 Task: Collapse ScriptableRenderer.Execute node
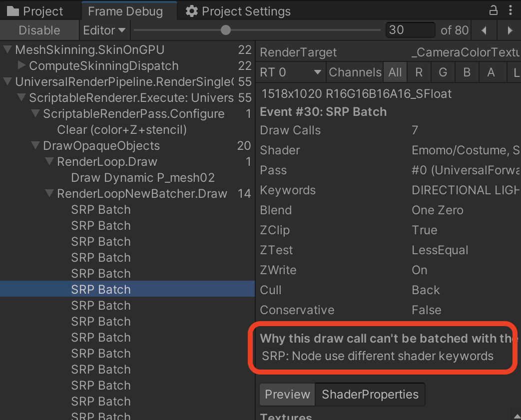[21, 97]
